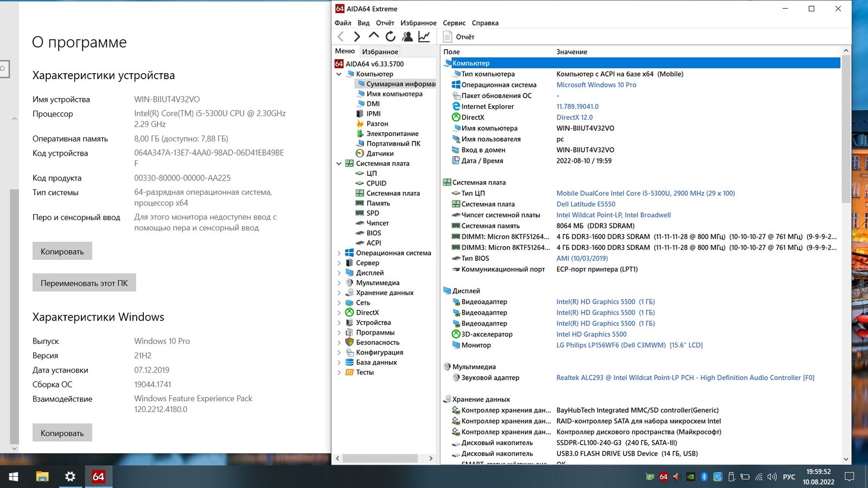Click the AIDA64 taskbar icon
This screenshot has height=488, width=868.
click(x=98, y=477)
